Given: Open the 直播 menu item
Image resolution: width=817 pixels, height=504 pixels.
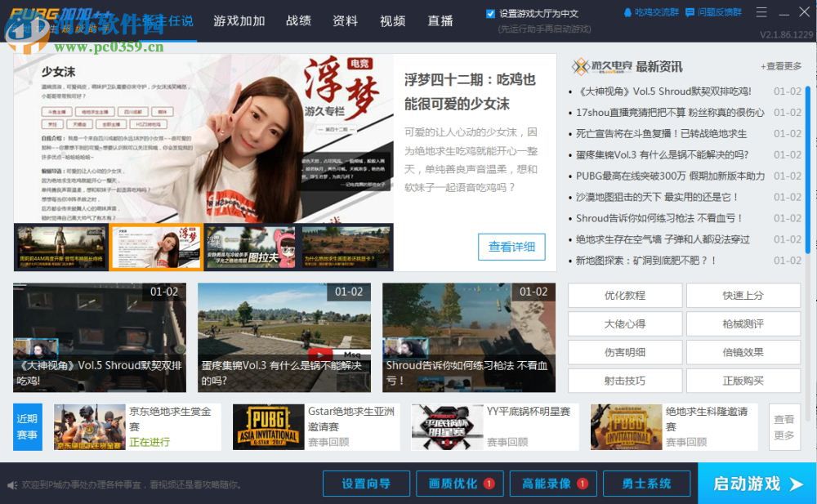Looking at the screenshot, I should coord(440,21).
